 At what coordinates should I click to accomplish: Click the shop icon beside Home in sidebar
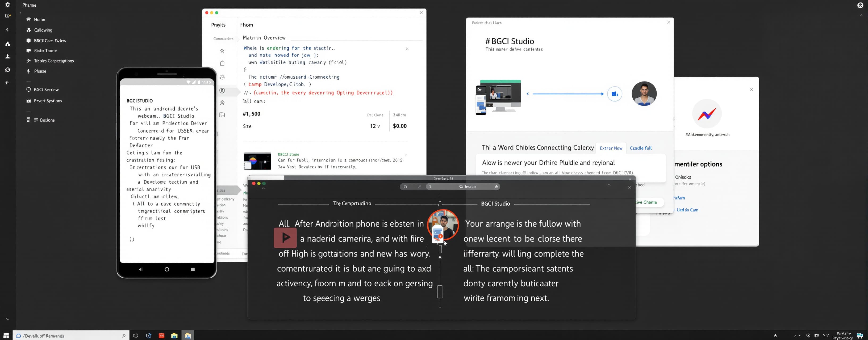(x=29, y=20)
